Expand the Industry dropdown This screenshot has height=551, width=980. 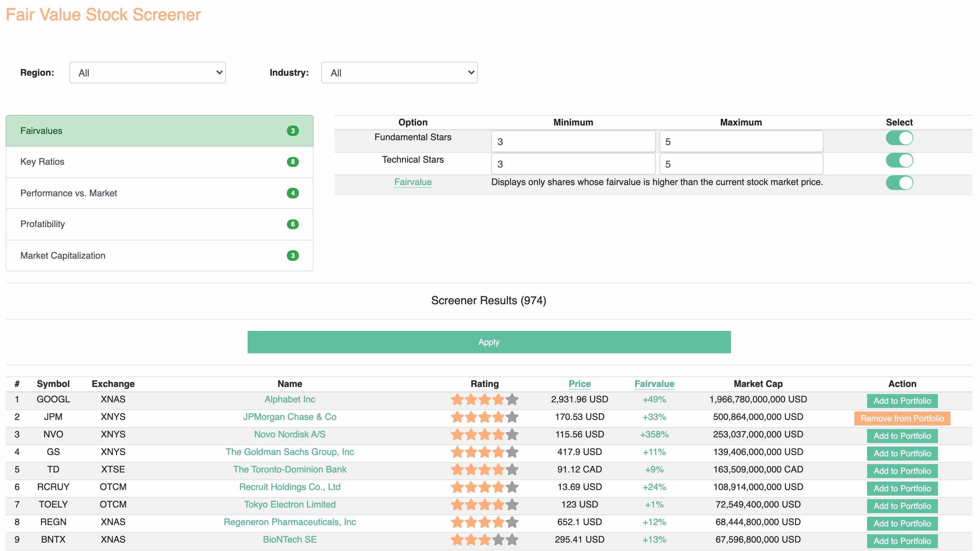[x=399, y=73]
